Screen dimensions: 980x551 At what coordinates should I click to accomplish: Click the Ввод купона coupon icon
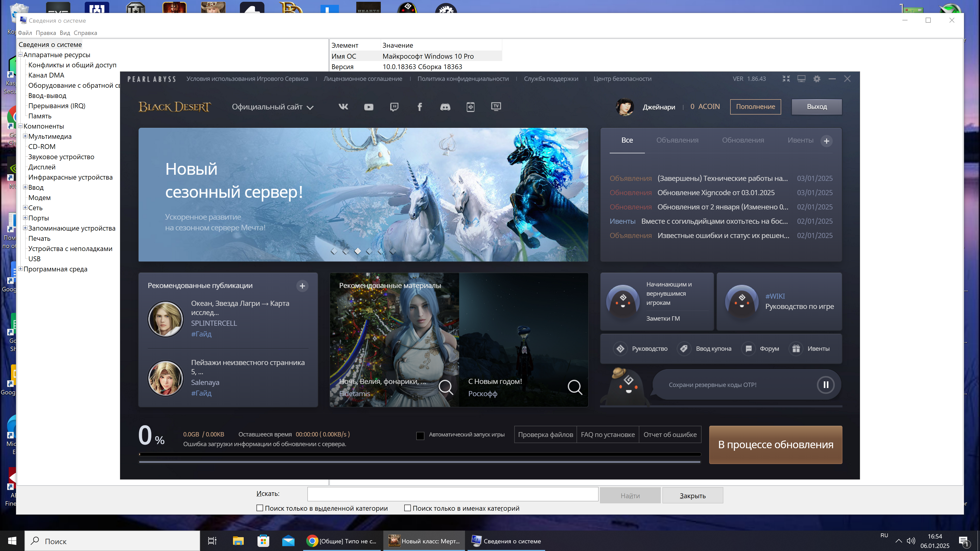tap(684, 349)
